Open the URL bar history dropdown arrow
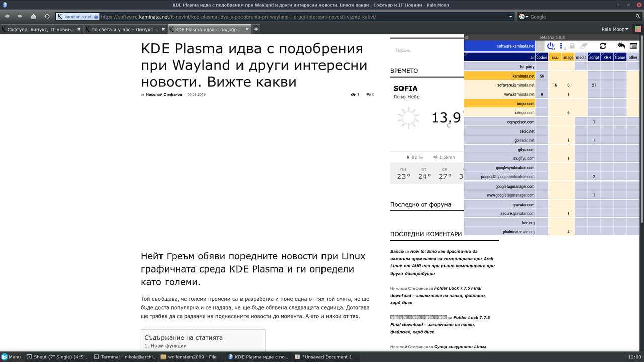 [x=510, y=16]
